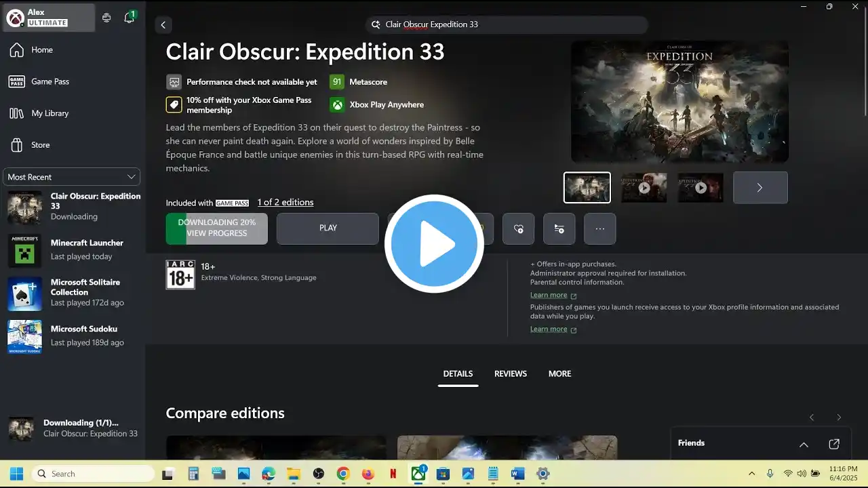The height and width of the screenshot is (488, 868).
Task: Add game to wishlist with heart icon
Action: [518, 229]
